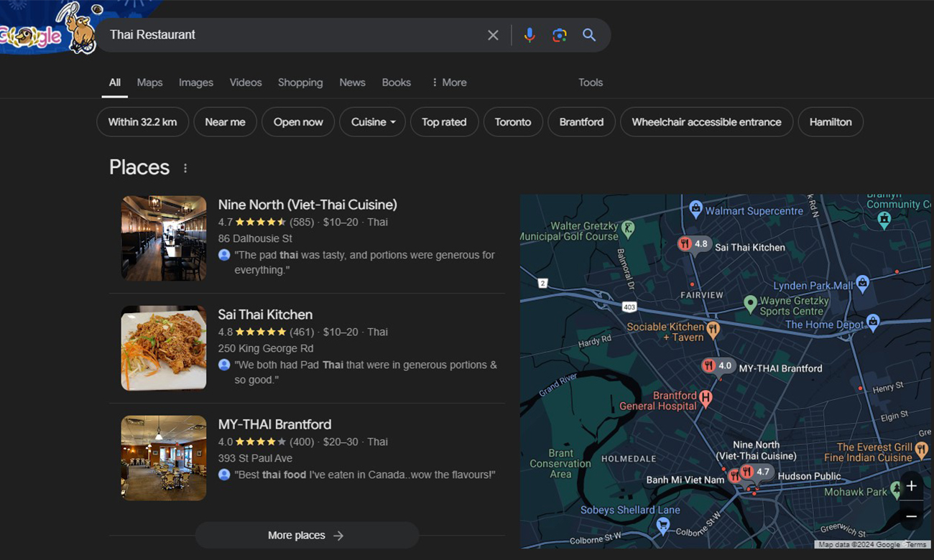
Task: Switch to the Books tab
Action: click(397, 83)
